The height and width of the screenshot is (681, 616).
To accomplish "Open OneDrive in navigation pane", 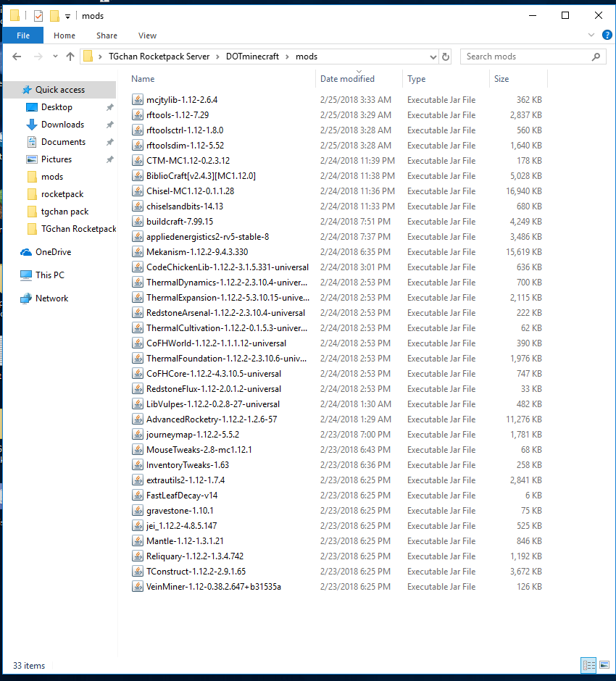I will coord(53,252).
